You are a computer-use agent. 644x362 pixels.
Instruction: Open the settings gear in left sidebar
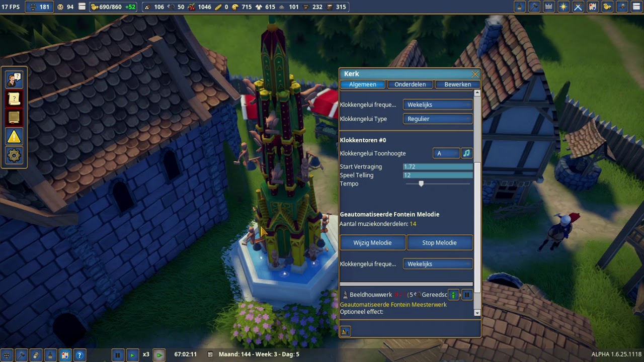[14, 156]
